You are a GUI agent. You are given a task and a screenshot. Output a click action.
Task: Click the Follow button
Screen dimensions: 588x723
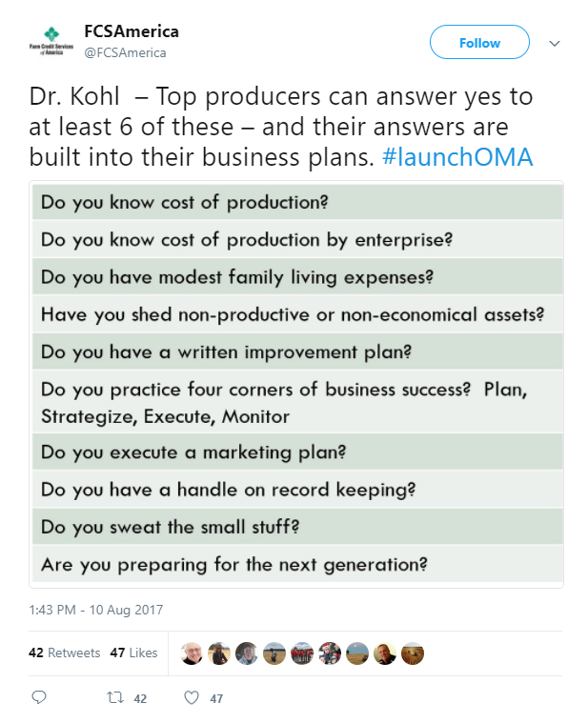479,43
